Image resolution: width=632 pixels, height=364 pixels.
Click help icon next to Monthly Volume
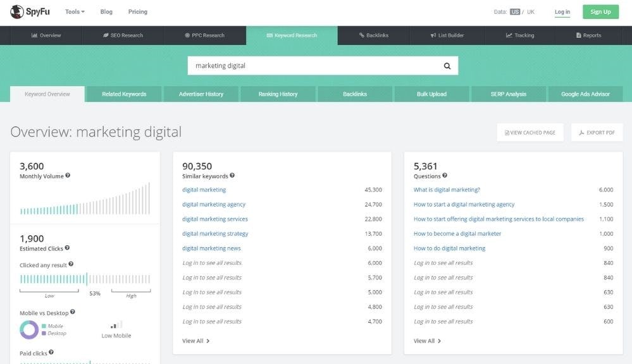[x=68, y=176]
